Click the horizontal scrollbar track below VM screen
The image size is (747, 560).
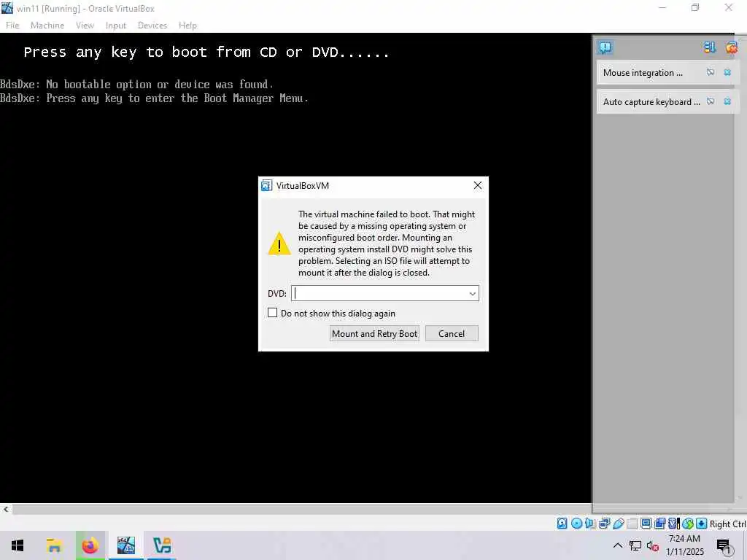point(302,509)
